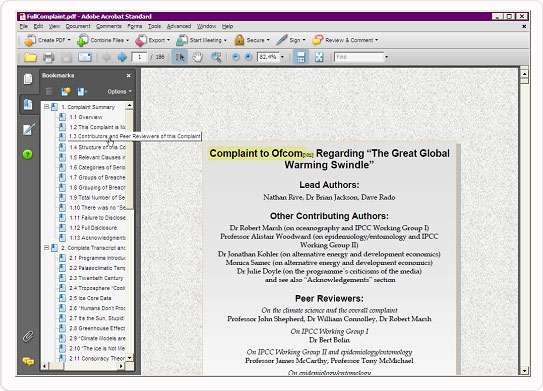The height and width of the screenshot is (391, 543).
Task: Open the Advanced menu
Action: click(179, 26)
